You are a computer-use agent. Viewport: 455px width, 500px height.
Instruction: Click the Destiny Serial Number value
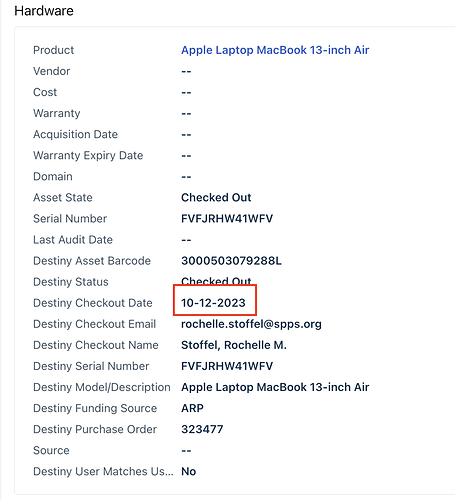(x=227, y=366)
